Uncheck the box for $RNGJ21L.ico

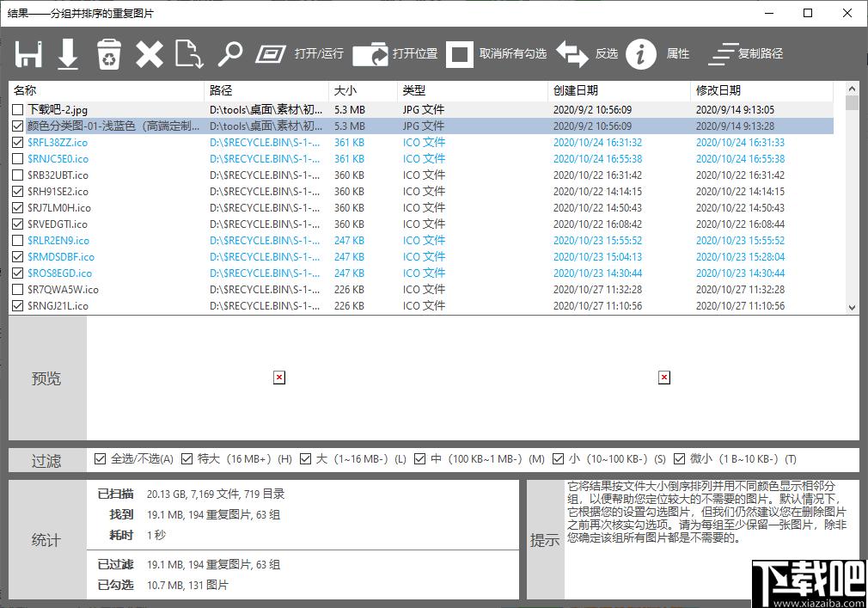tap(18, 305)
